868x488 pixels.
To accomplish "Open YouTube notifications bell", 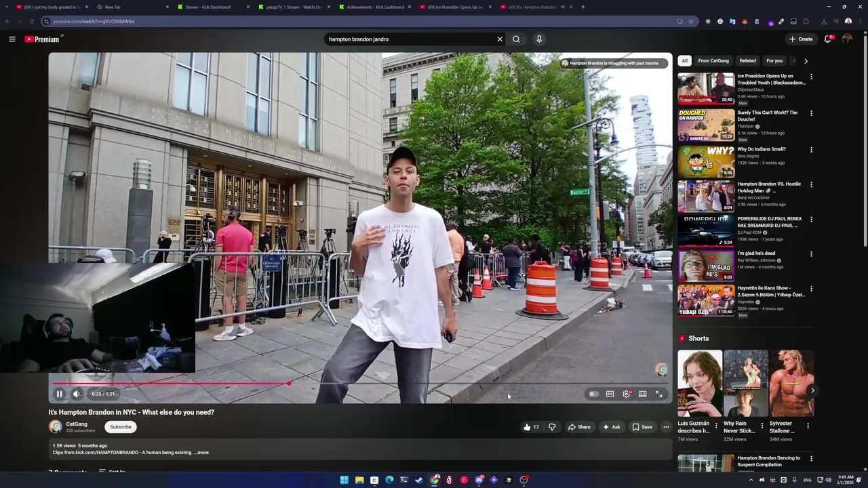I will pos(828,39).
